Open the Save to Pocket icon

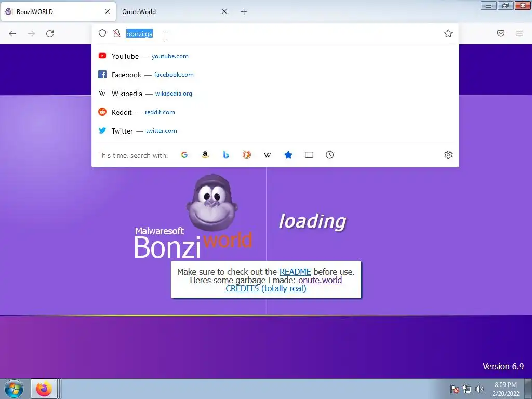coord(501,33)
